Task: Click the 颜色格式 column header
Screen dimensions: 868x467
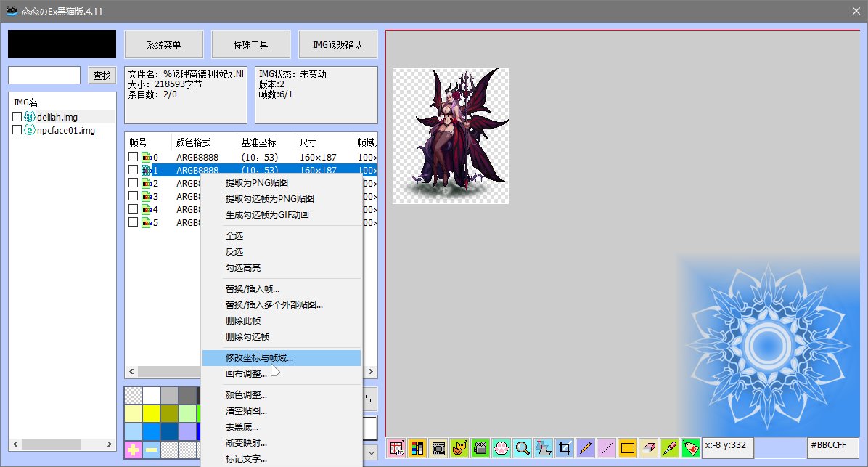Action: pyautogui.click(x=204, y=142)
